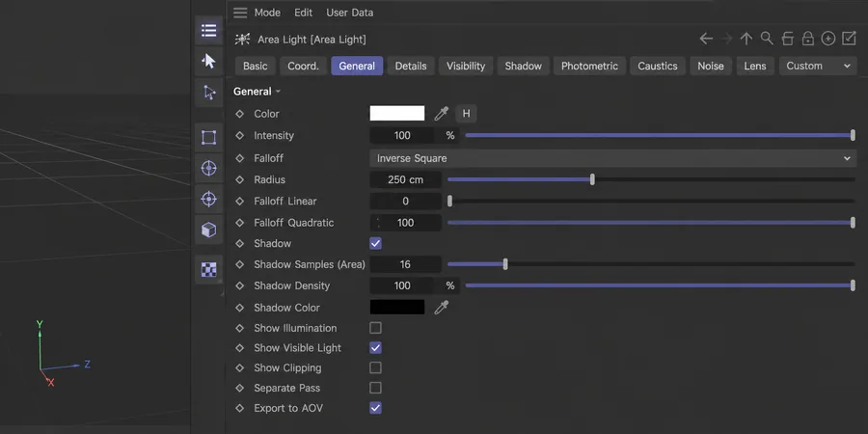Open the Edit menu
Screen dimensions: 868x434
304,13
